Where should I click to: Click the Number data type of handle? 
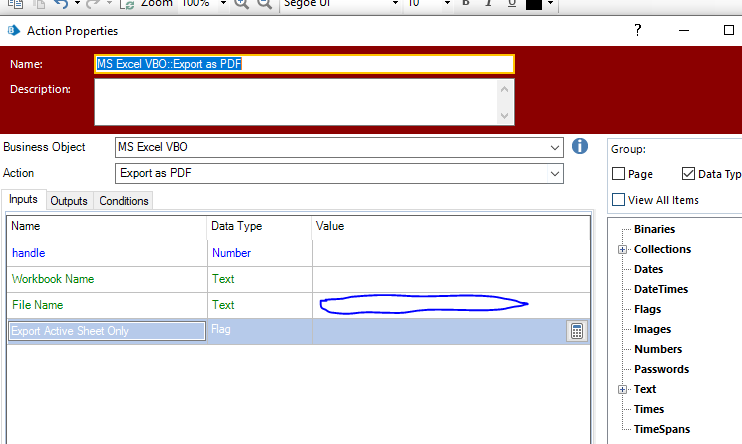231,253
